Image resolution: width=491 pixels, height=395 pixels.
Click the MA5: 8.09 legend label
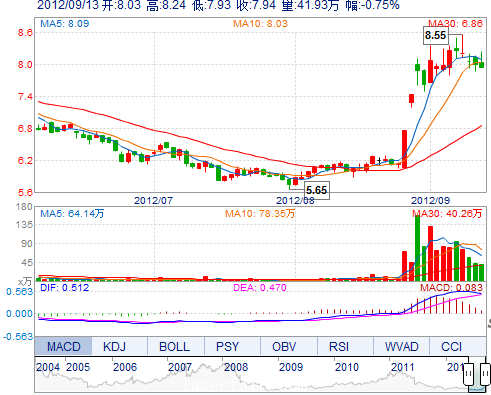click(65, 24)
